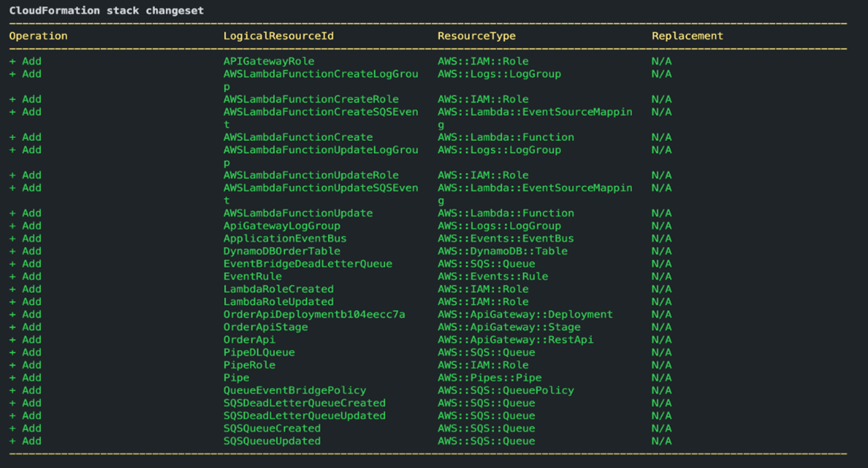Click AWSLambdaFunctionCreate resource ID
This screenshot has height=468, width=868.
pos(297,137)
